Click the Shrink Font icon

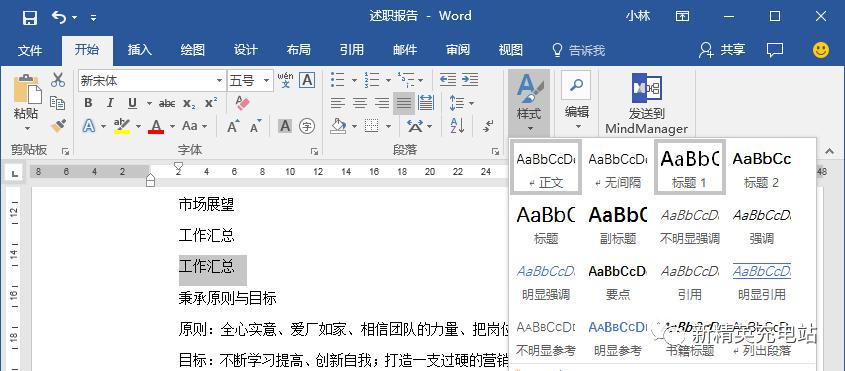tap(255, 126)
